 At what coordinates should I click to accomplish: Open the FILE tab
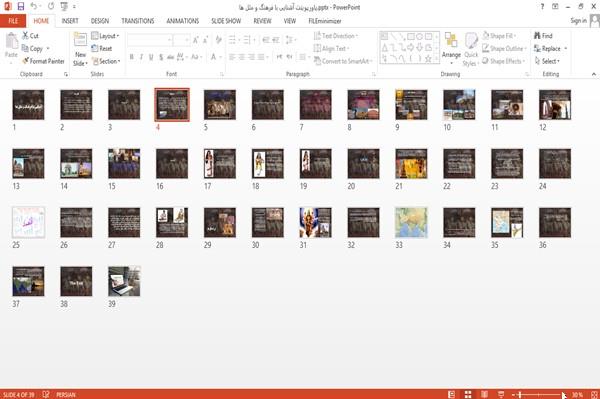pyautogui.click(x=13, y=21)
